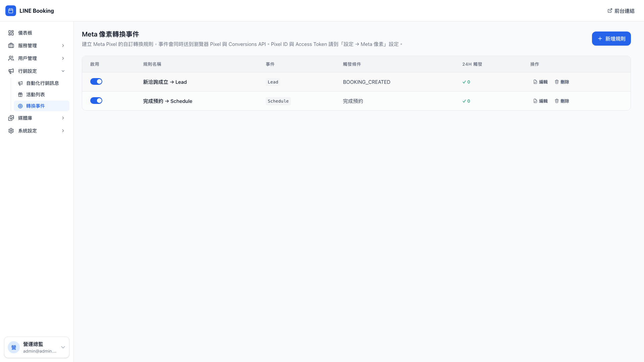Expand the 用戶管理 chevron
Viewport: 644px width, 362px height.
coord(63,58)
